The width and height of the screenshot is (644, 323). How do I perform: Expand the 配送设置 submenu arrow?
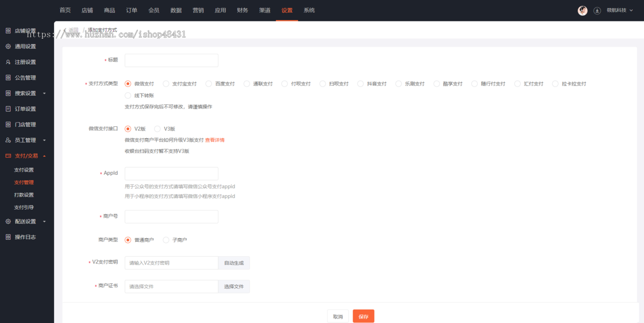[45, 221]
